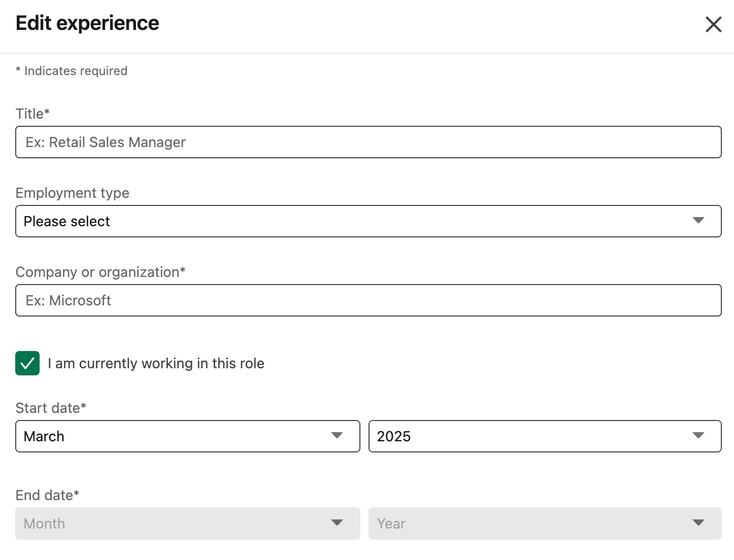734x560 pixels.
Task: Click the Employment type label text
Action: [72, 193]
